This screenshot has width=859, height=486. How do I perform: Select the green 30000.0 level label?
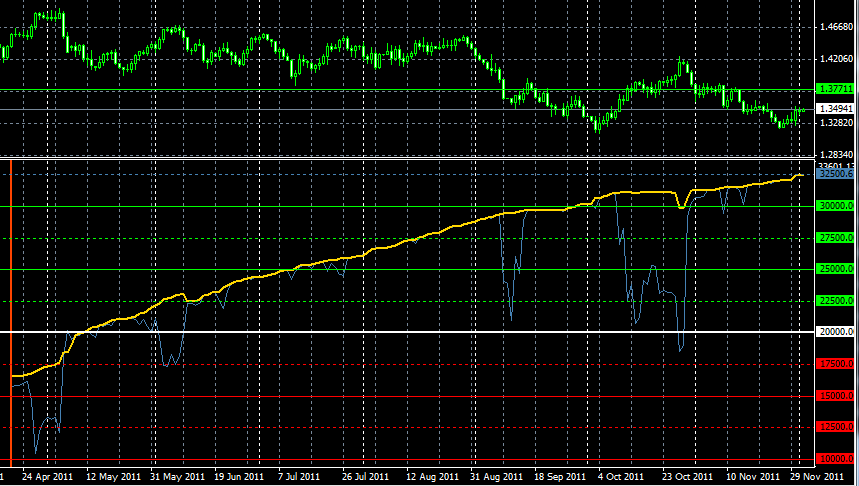click(835, 206)
